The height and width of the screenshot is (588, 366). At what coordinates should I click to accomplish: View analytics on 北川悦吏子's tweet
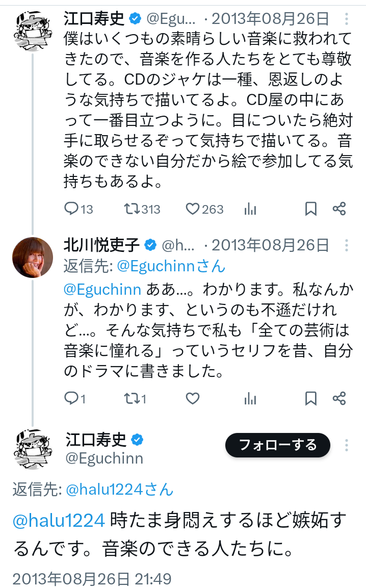click(250, 398)
